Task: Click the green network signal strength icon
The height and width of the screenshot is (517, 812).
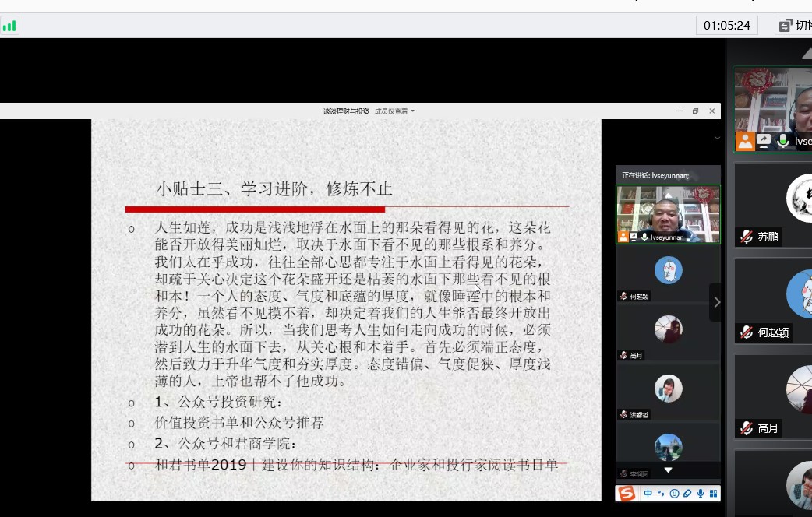Action: (9, 26)
